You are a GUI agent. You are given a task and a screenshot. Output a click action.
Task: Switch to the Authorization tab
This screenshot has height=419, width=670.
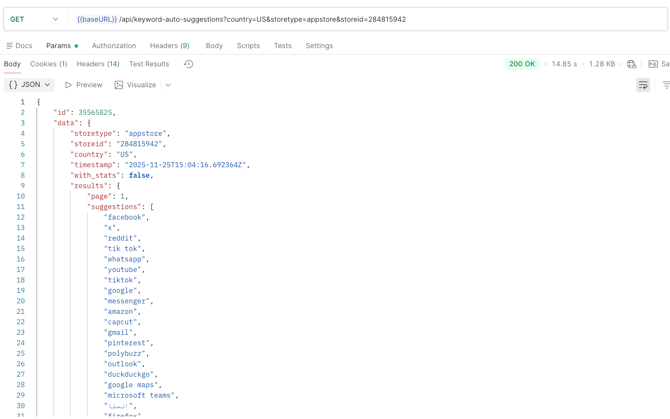114,46
